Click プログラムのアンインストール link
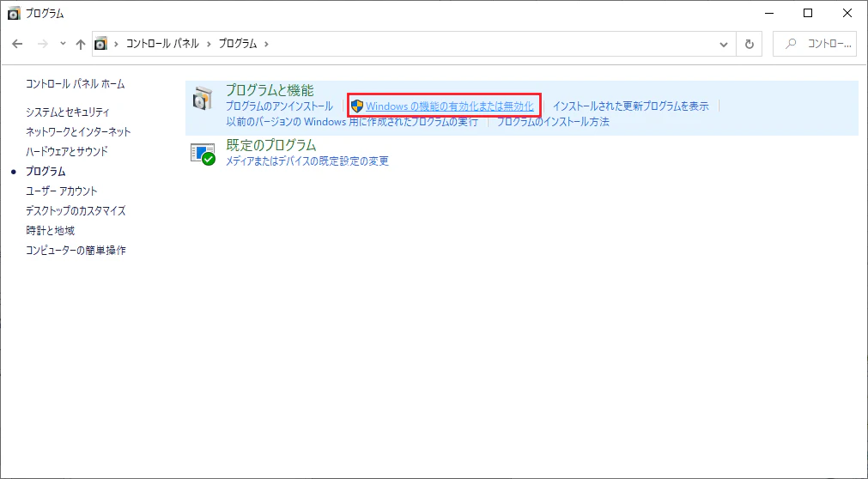 tap(280, 106)
